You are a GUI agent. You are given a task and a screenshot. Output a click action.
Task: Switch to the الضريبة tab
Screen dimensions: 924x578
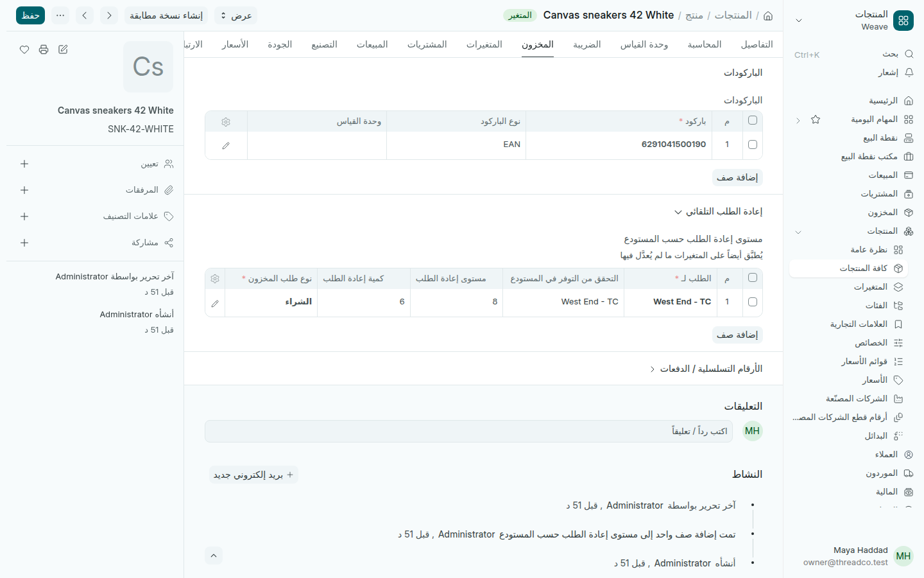[x=587, y=44]
